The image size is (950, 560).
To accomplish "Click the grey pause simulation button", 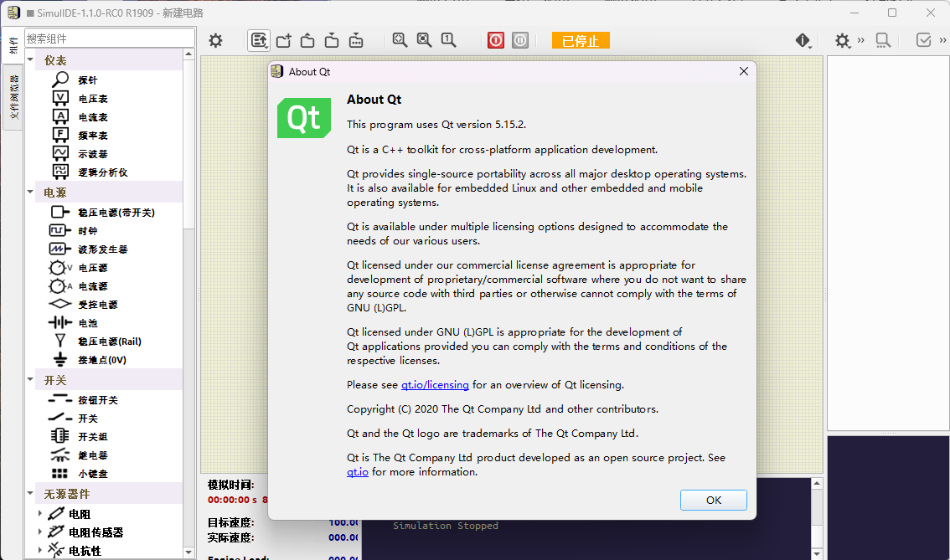I will [520, 40].
